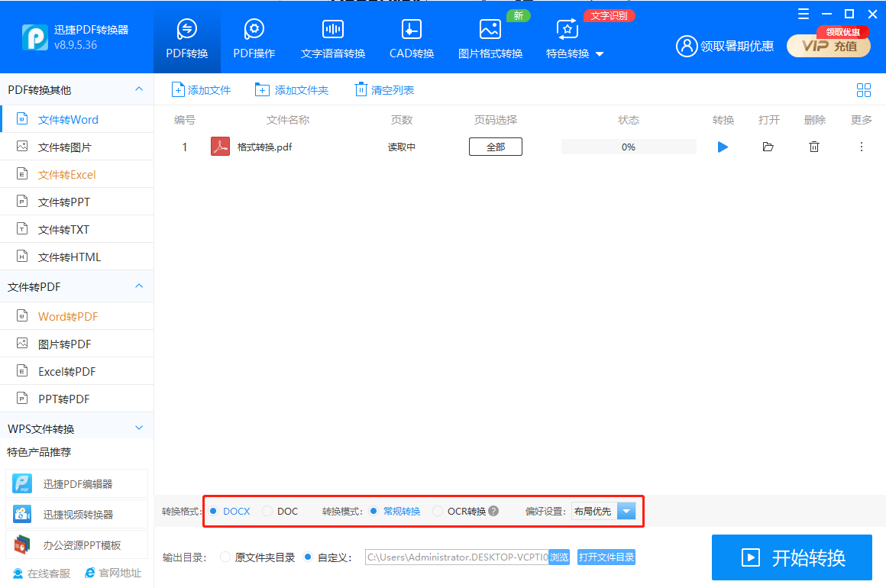
Task: Launch 迅捷PDF编辑器 from the sidebar
Action: 76,483
